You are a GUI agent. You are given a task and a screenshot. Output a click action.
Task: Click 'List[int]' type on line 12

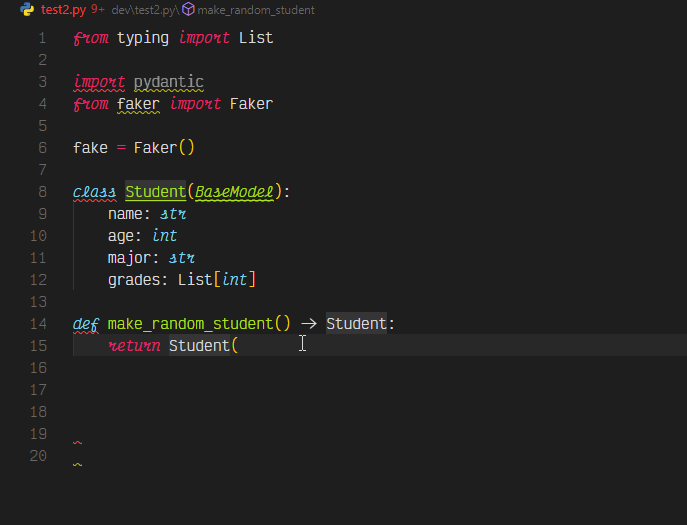coord(216,280)
